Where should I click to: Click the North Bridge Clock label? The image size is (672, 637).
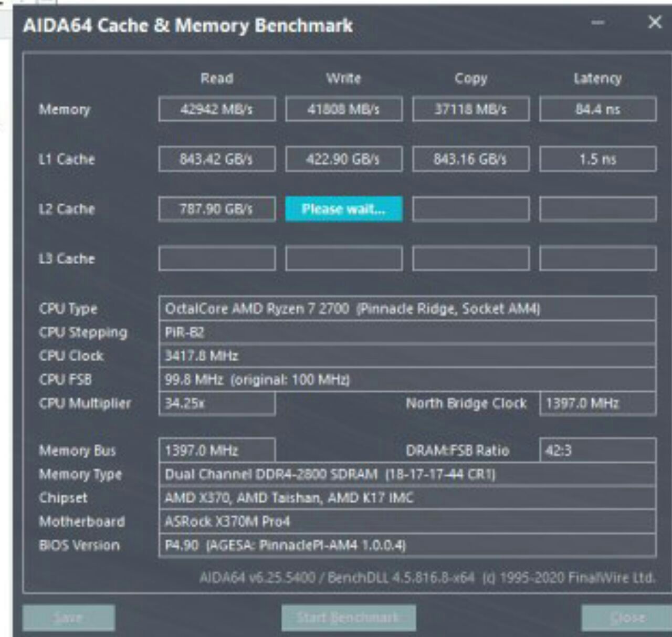point(466,404)
